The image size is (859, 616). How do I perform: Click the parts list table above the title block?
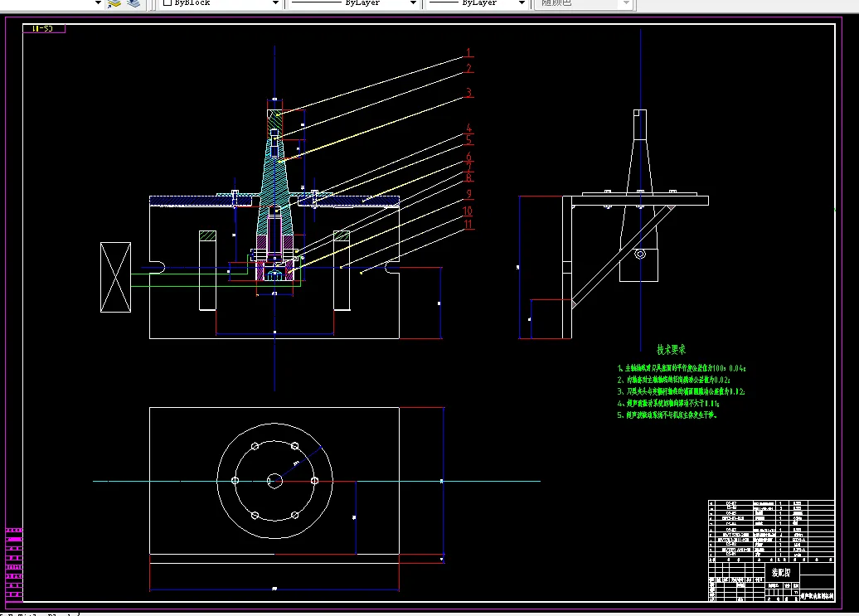coord(771,531)
